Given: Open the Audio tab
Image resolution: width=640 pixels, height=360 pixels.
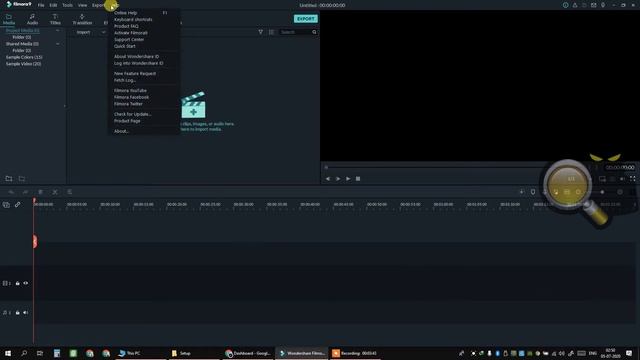Looking at the screenshot, I should [32, 19].
